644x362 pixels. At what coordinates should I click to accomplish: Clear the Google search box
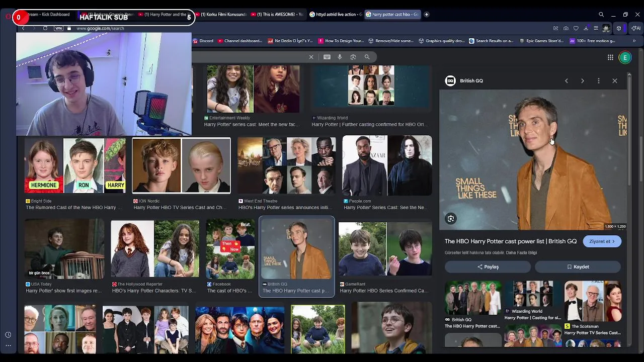(311, 57)
